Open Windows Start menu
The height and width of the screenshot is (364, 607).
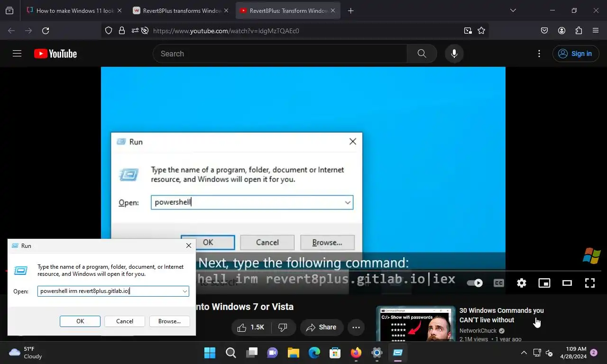pyautogui.click(x=210, y=353)
